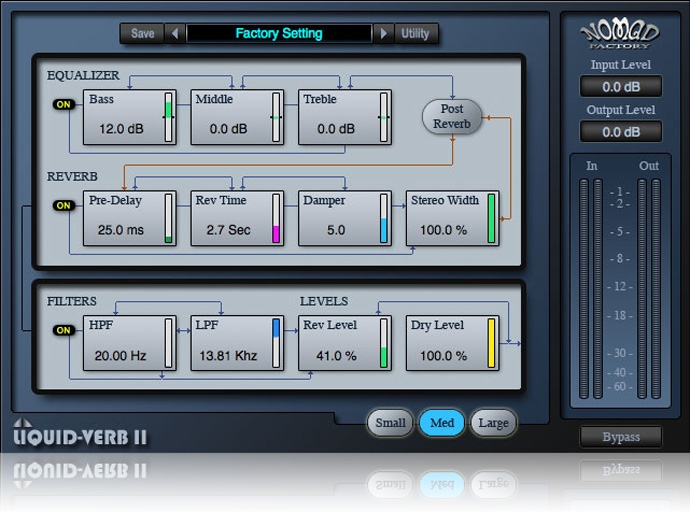Toggle the Filters ON switch

point(65,330)
